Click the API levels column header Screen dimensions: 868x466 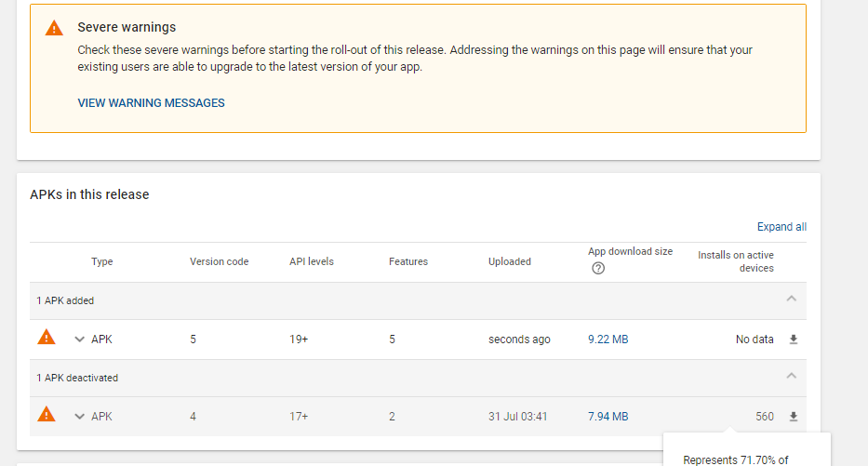[x=312, y=261]
